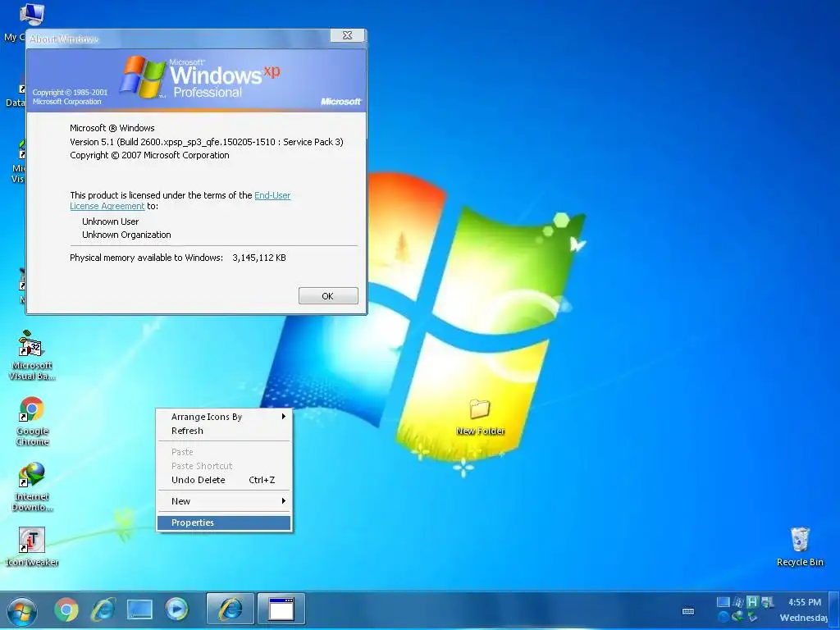Image resolution: width=840 pixels, height=630 pixels.
Task: Click the grayed Paste menu entry
Action: pos(224,452)
